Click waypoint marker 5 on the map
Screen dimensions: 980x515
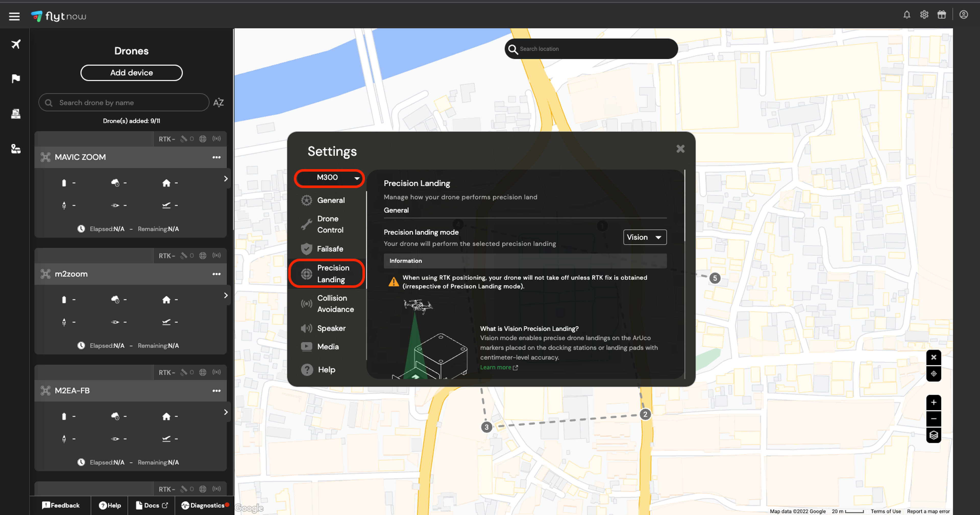coord(715,278)
